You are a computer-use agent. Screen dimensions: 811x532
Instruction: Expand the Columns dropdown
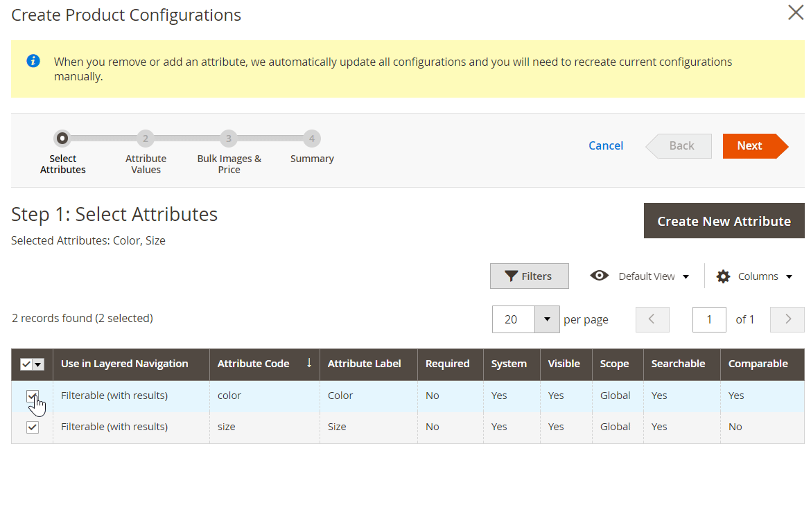790,276
